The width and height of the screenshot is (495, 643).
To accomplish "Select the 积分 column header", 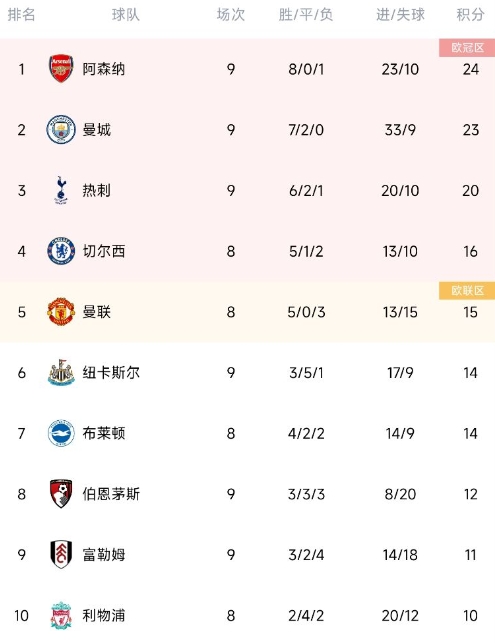I will tap(470, 15).
